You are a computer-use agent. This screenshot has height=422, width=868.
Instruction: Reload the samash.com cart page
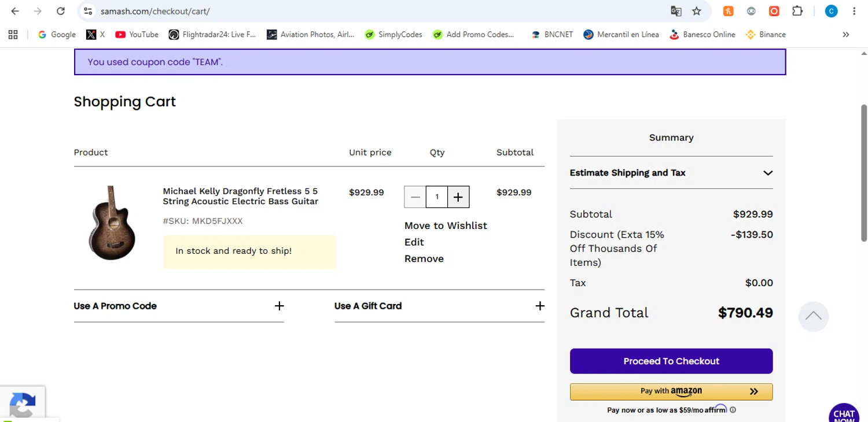[61, 11]
